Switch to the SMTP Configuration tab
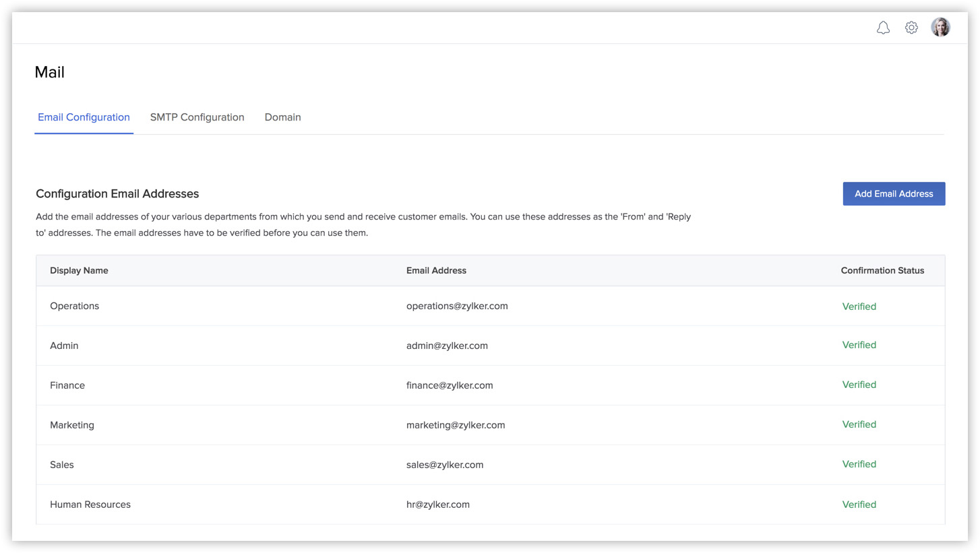 tap(197, 117)
